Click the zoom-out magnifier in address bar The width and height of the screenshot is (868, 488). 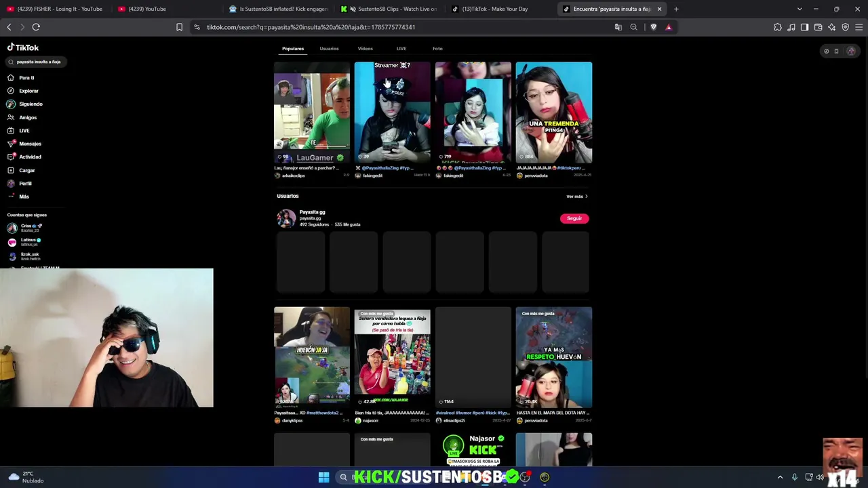point(633,27)
